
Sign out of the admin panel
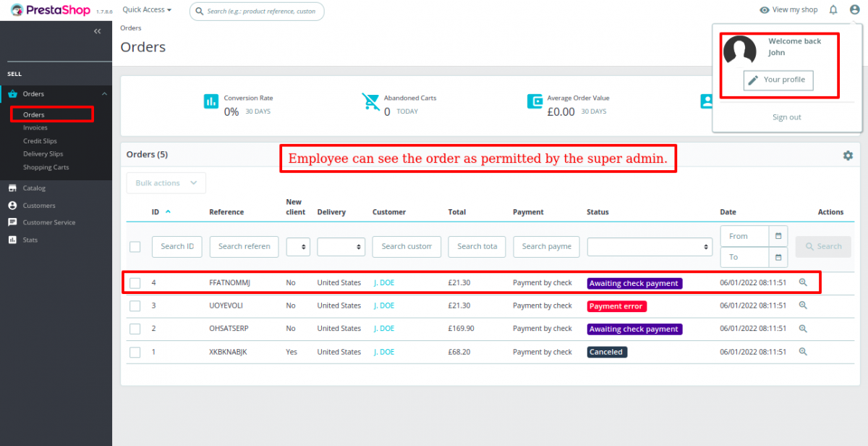click(786, 117)
